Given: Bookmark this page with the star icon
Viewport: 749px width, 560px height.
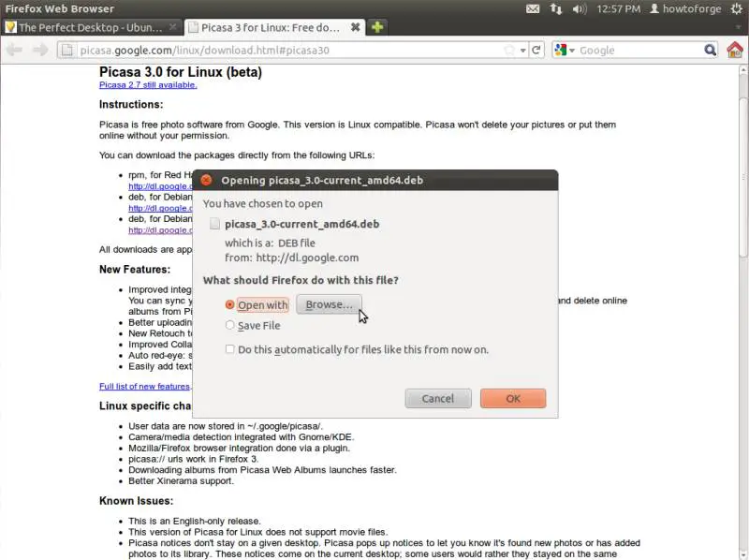Looking at the screenshot, I should [509, 51].
